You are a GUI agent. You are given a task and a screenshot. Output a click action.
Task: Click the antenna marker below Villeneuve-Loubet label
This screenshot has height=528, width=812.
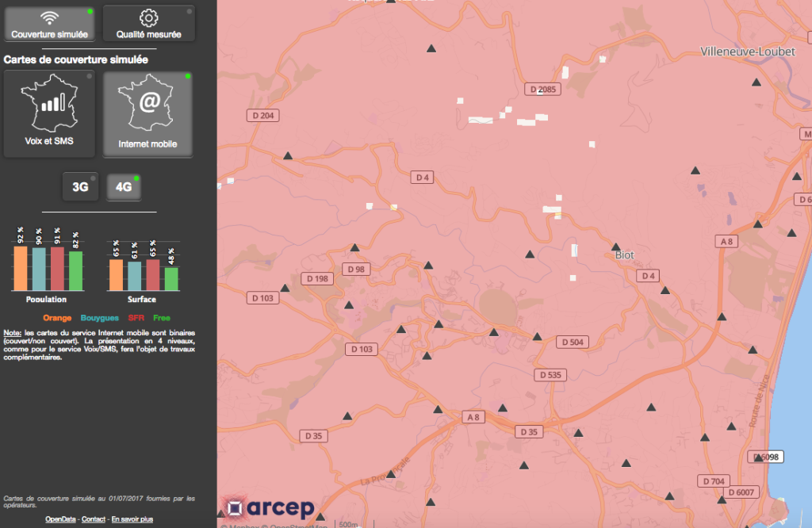(756, 81)
